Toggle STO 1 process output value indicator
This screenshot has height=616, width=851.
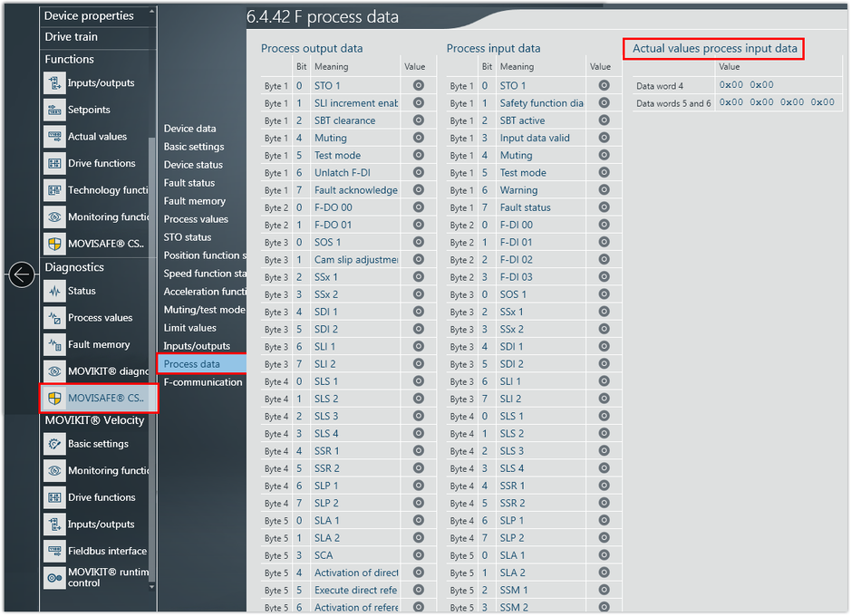[419, 85]
